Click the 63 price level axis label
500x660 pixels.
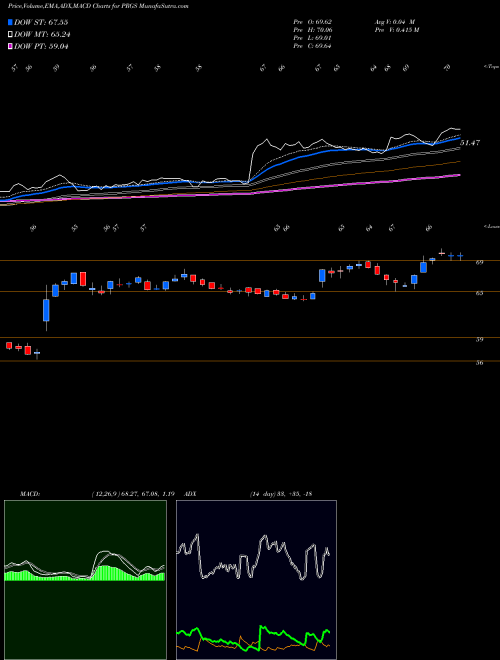pos(479,293)
